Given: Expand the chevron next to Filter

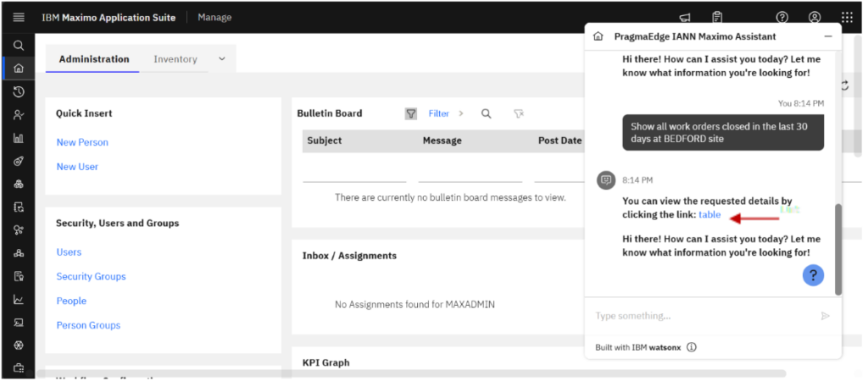Looking at the screenshot, I should click(x=460, y=113).
